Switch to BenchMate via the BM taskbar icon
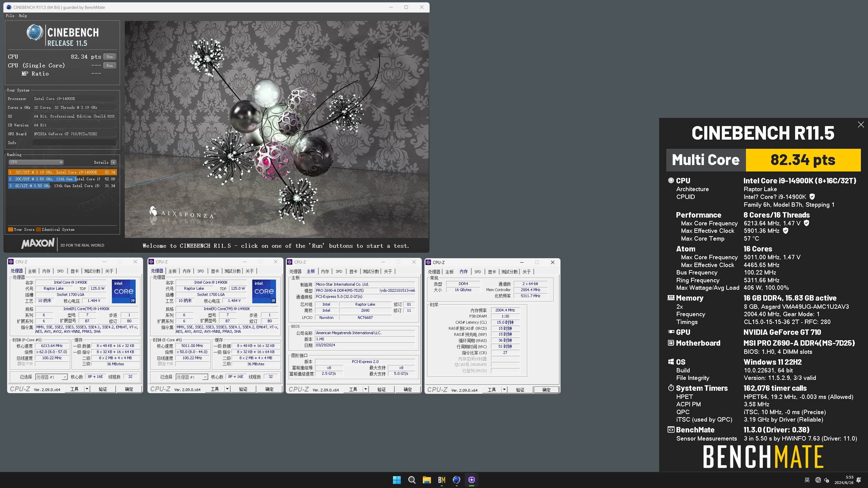The width and height of the screenshot is (868, 488). (x=441, y=480)
